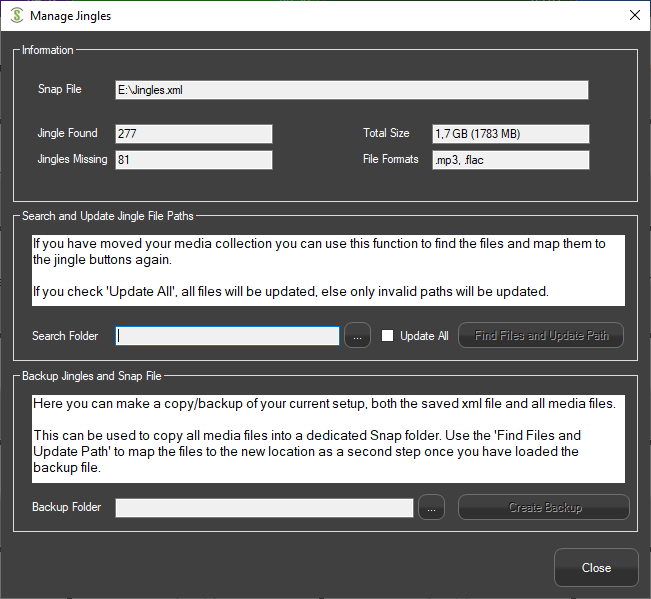Screen dimensions: 651x599
Task: Click the Total Size field
Action: click(511, 134)
